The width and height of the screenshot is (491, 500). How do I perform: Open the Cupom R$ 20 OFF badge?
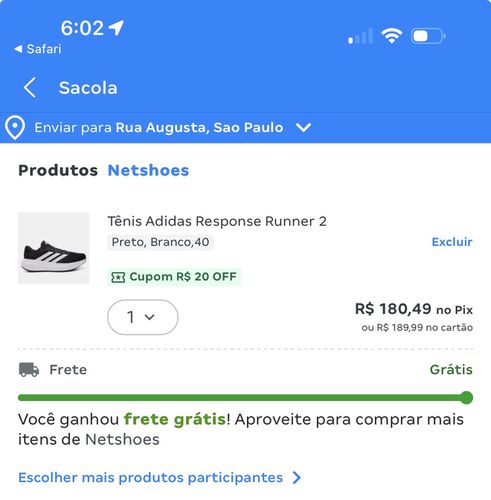[174, 277]
